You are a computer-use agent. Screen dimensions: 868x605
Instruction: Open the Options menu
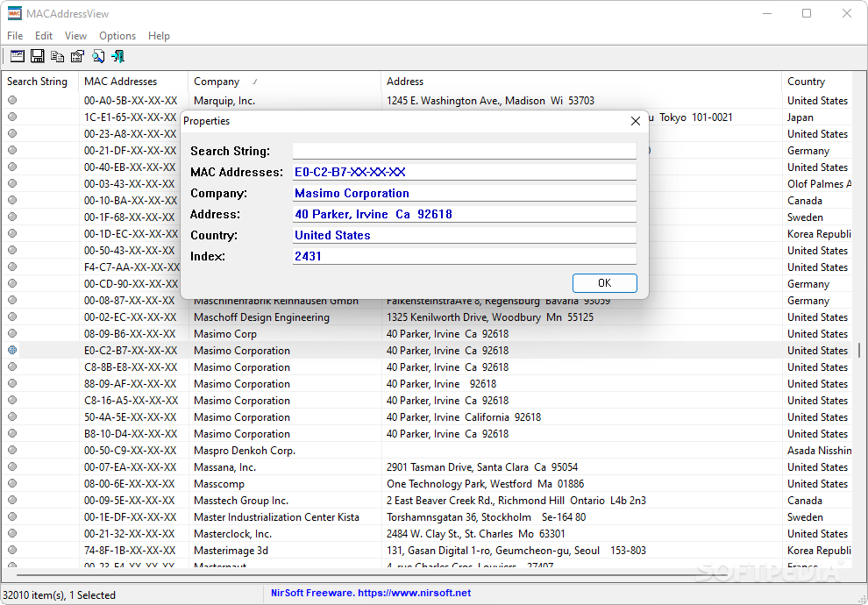pyautogui.click(x=117, y=35)
